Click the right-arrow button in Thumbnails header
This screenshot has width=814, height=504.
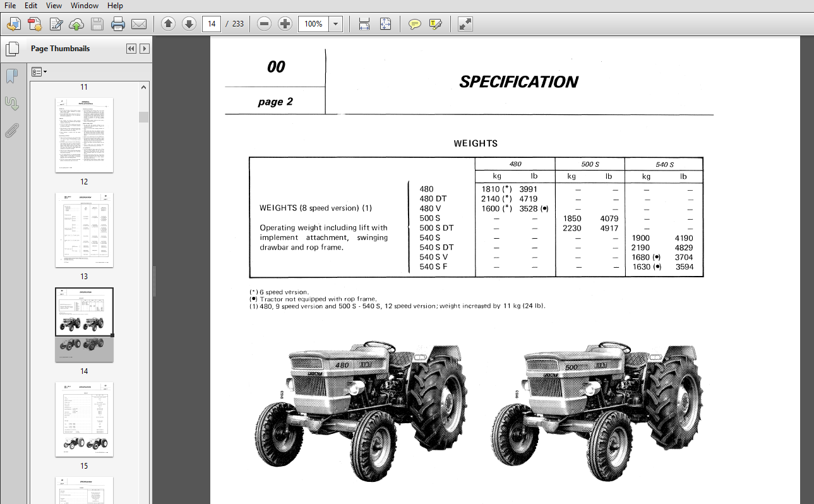click(x=145, y=49)
